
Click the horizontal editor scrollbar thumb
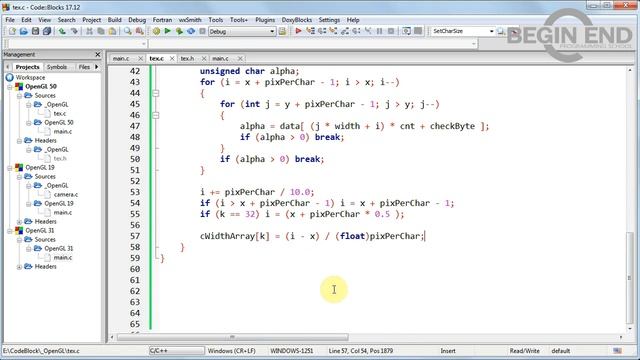coord(233,337)
